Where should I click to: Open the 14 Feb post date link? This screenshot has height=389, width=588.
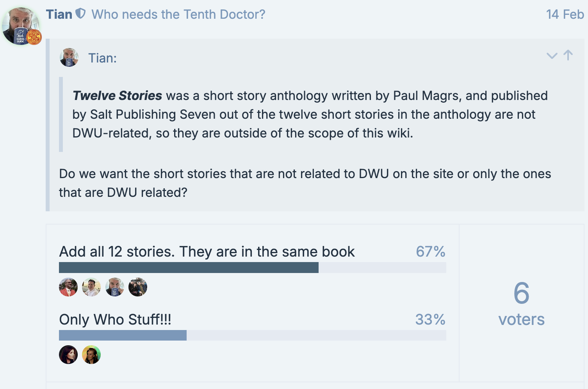565,14
